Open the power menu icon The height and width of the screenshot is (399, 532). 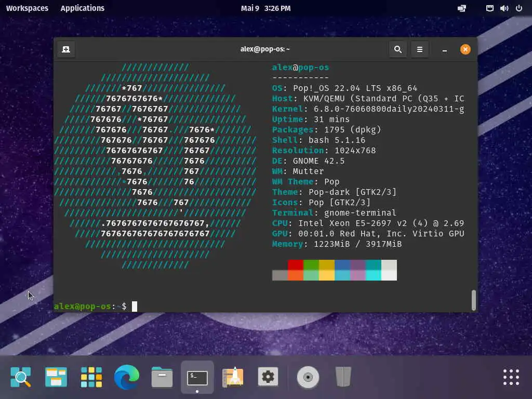(x=519, y=8)
